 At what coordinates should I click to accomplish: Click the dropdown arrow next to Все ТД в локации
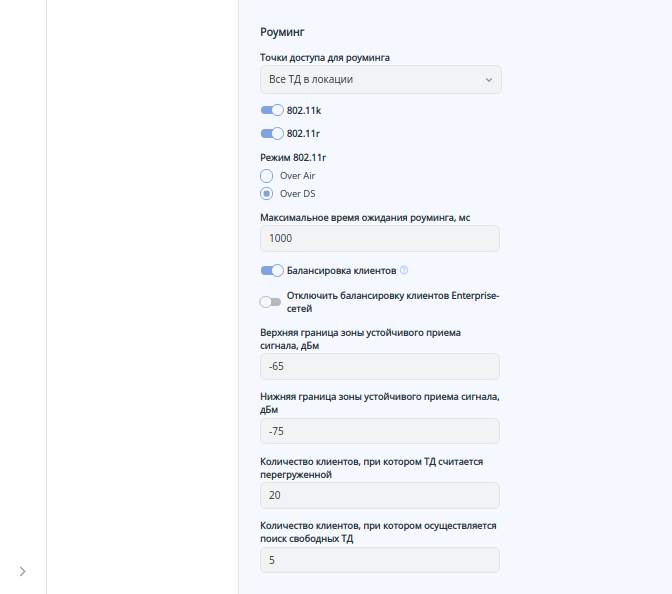coord(488,79)
